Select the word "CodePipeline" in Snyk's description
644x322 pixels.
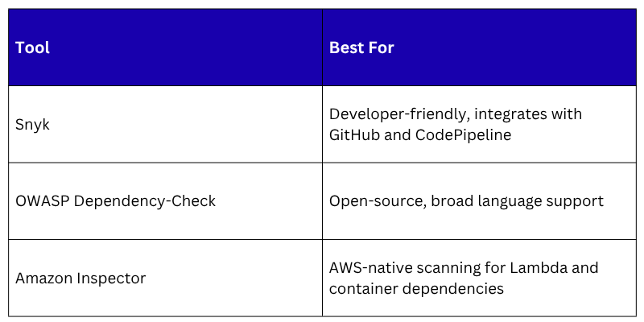coord(464,135)
